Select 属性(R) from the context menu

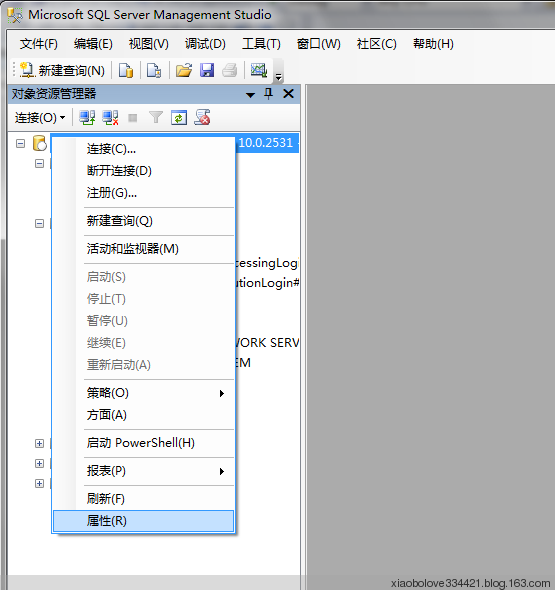click(x=143, y=521)
